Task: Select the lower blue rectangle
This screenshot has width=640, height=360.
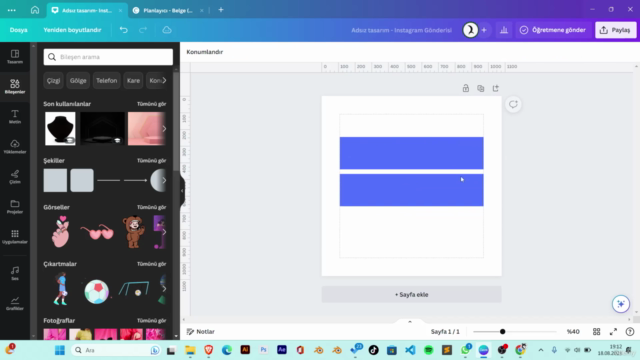Action: (411, 190)
